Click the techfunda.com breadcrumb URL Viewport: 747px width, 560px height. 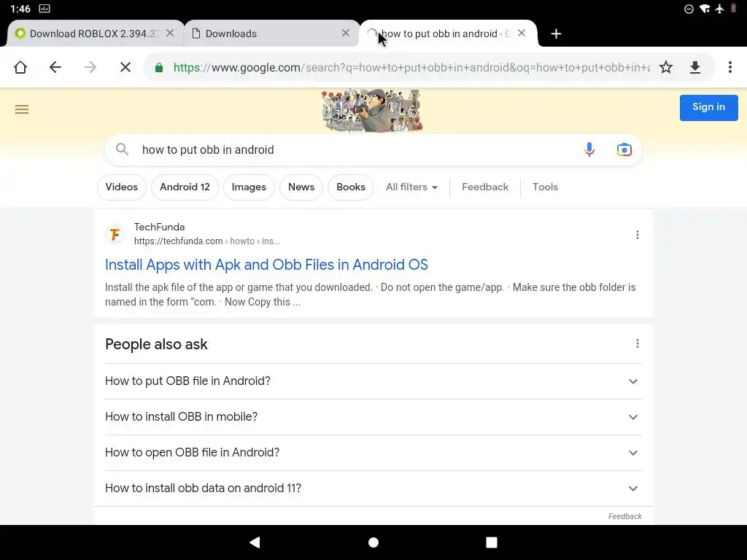pos(206,241)
